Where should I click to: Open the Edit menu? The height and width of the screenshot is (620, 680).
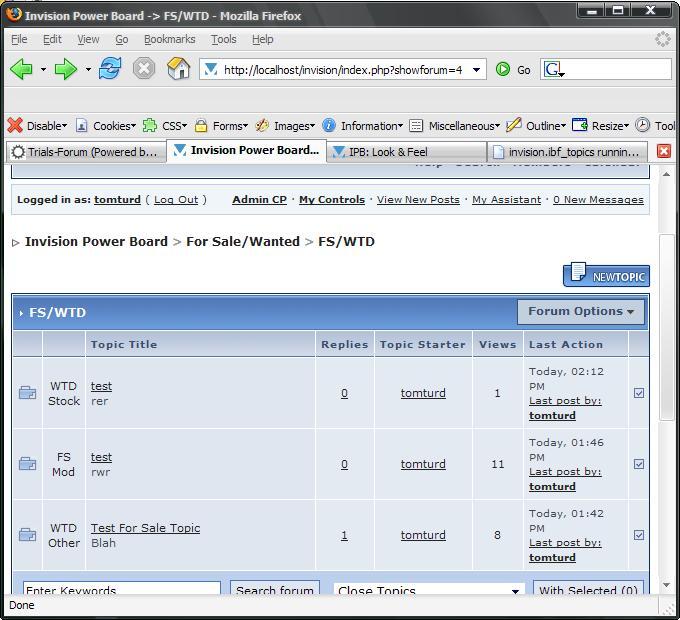52,39
